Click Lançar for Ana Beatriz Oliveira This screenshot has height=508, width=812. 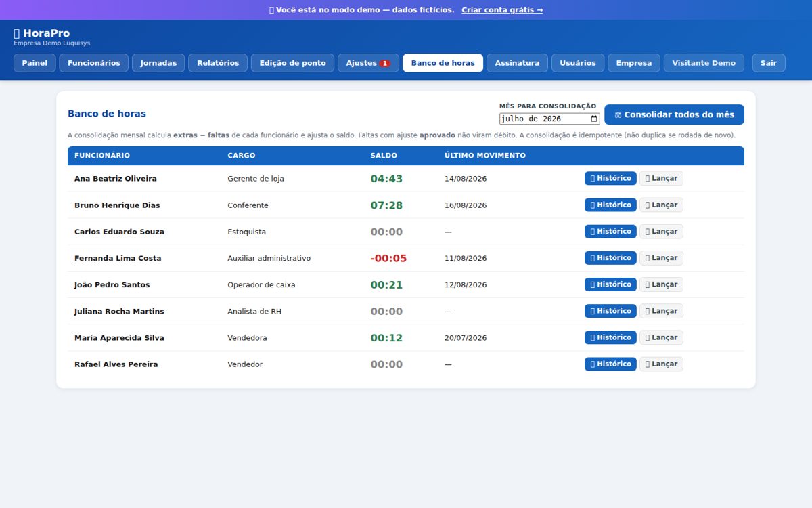[661, 178]
